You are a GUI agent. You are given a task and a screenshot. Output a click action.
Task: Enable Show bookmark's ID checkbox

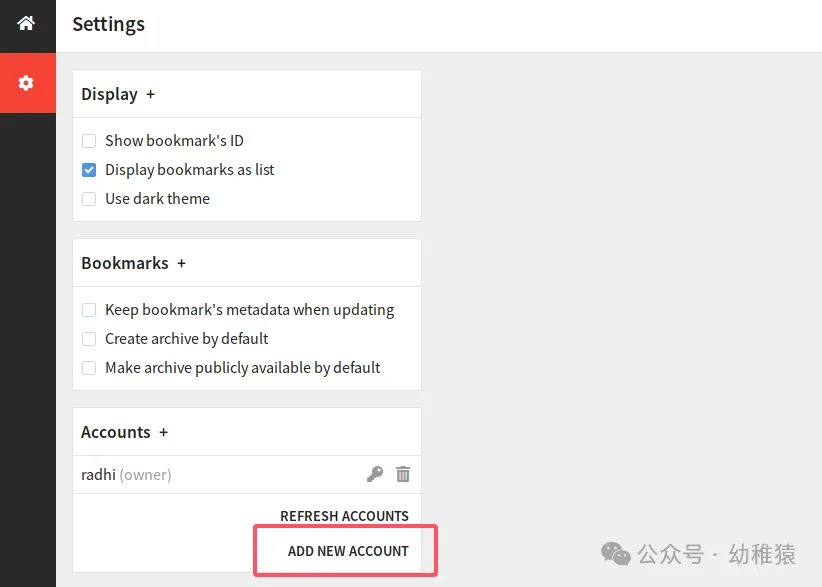tap(89, 140)
